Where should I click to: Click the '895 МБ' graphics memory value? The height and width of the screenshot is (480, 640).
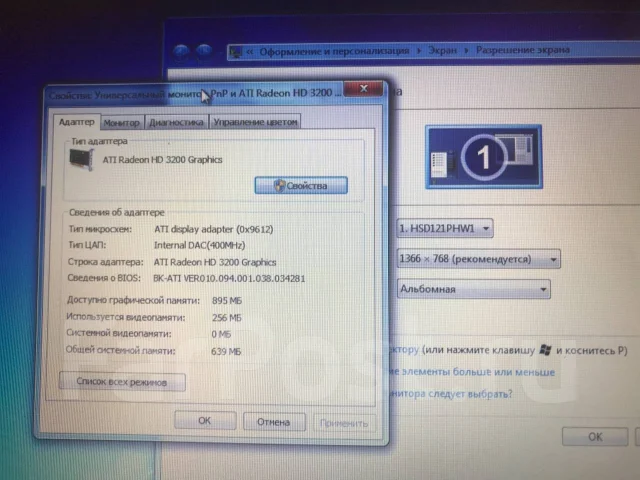click(227, 301)
